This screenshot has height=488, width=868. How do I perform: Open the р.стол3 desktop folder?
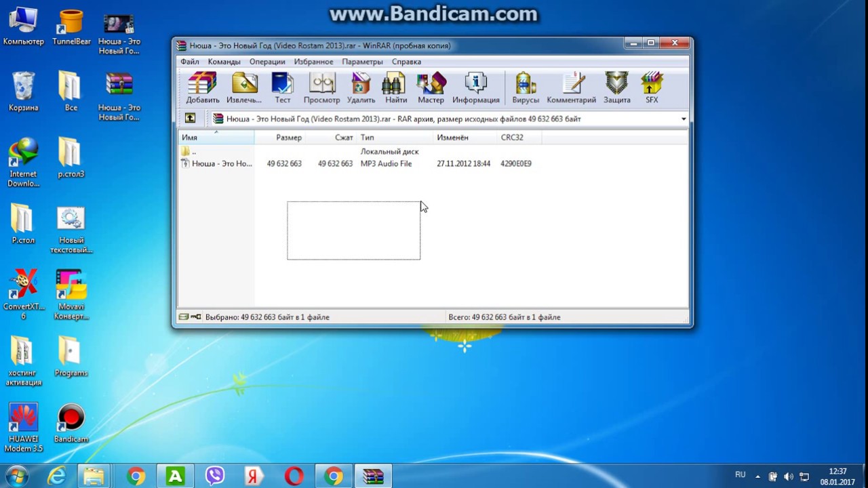pyautogui.click(x=71, y=158)
